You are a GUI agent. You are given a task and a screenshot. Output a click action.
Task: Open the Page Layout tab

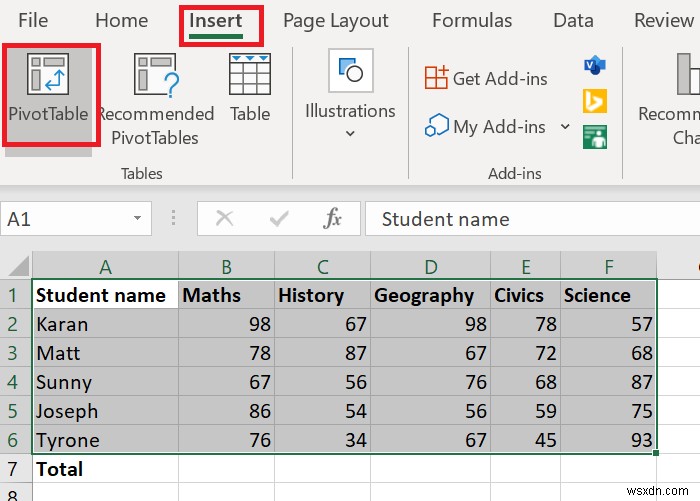335,21
